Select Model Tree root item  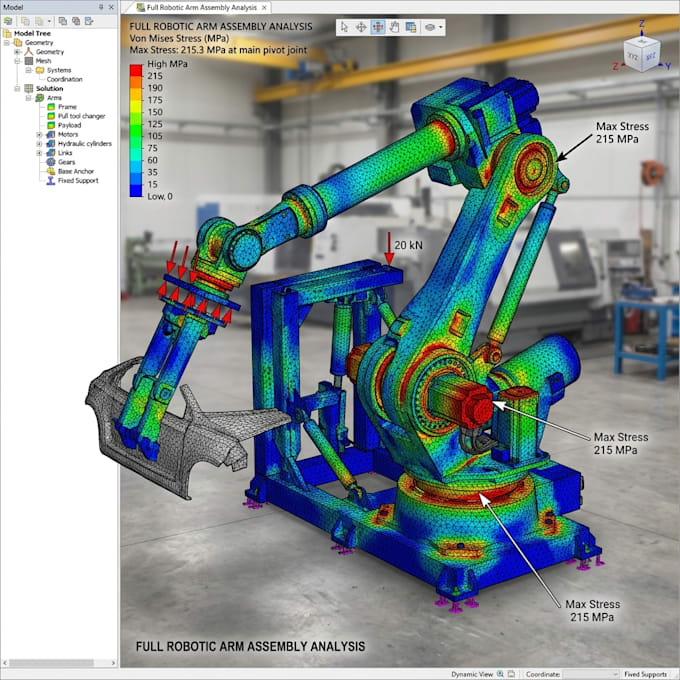coord(32,33)
